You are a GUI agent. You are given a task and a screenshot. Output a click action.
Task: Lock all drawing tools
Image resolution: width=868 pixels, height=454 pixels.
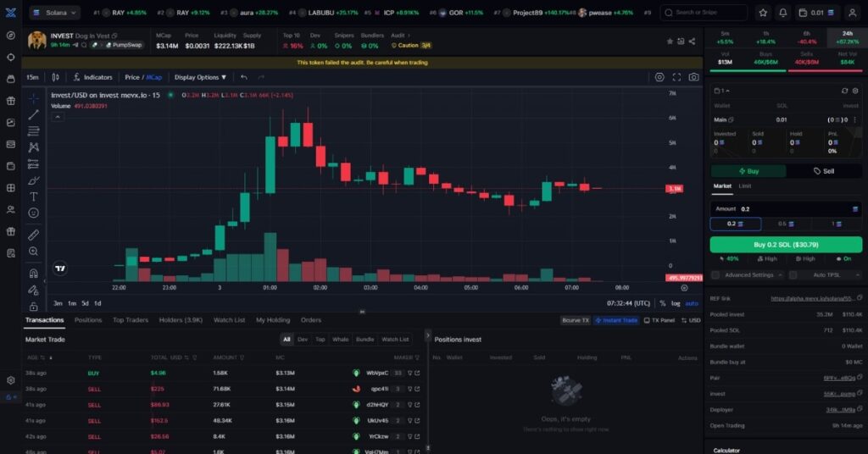click(33, 307)
